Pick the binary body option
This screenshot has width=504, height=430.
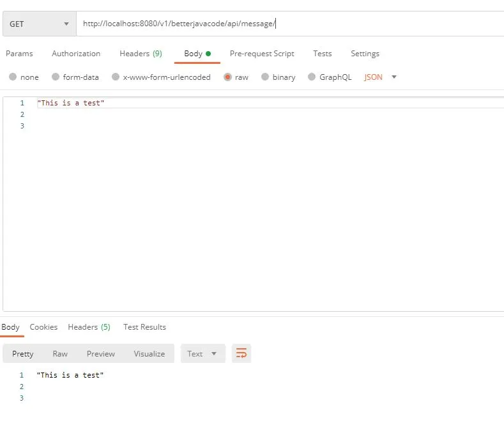(265, 77)
